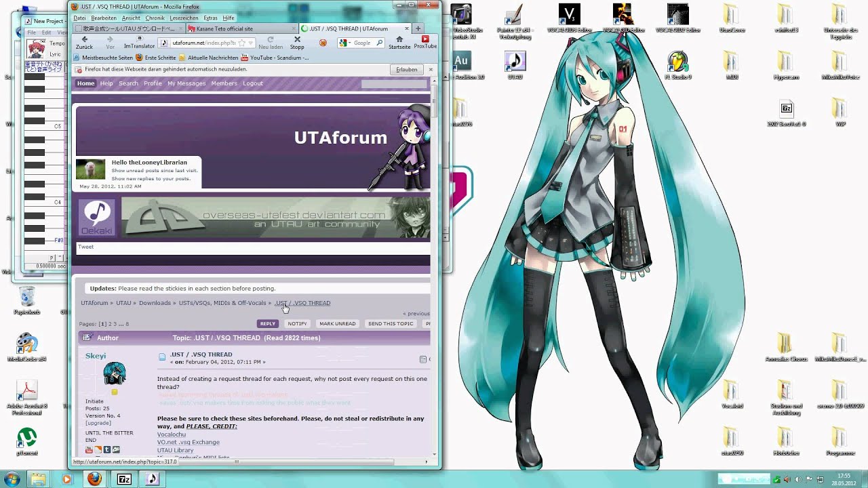Click the Erlauben button in notification bar
The image size is (868, 488).
[x=406, y=69]
